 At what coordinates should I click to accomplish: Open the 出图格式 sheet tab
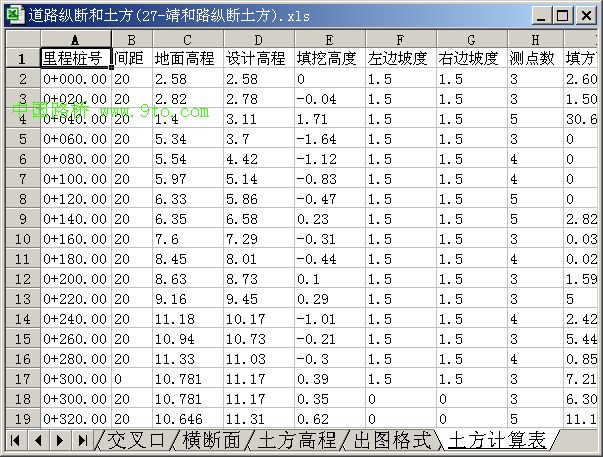pyautogui.click(x=392, y=440)
